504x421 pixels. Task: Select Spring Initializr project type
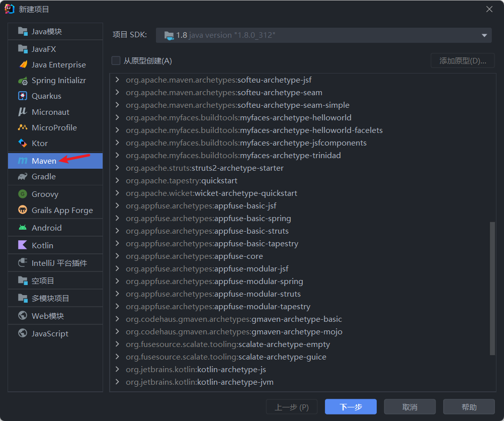[x=55, y=81]
